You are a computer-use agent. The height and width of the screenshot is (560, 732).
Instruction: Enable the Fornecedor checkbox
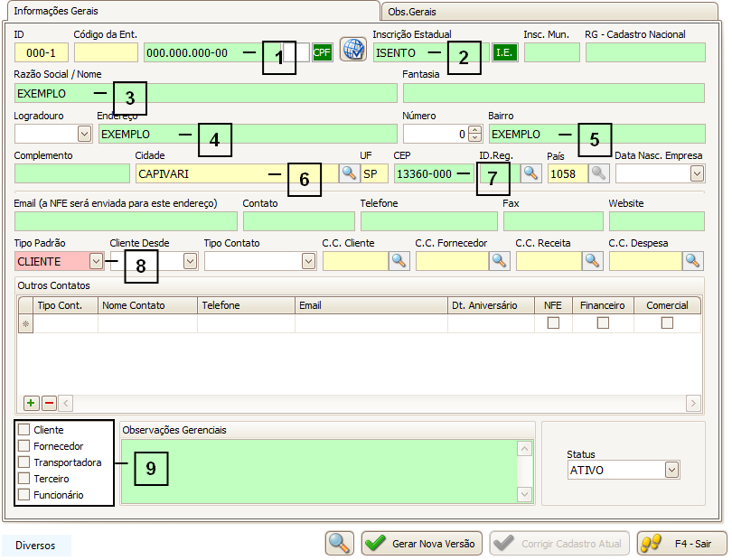point(24,446)
